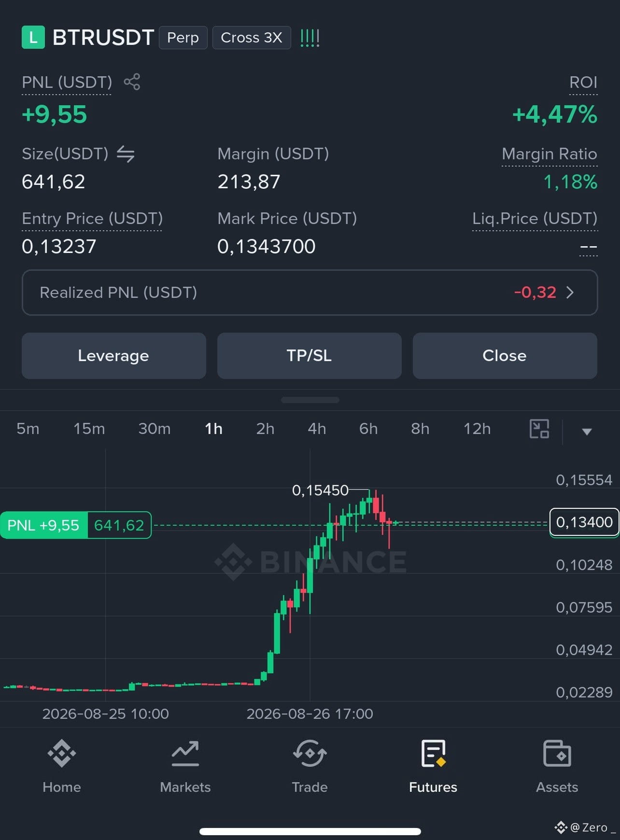The height and width of the screenshot is (840, 620).
Task: Tap the Leverage button
Action: [x=114, y=356]
